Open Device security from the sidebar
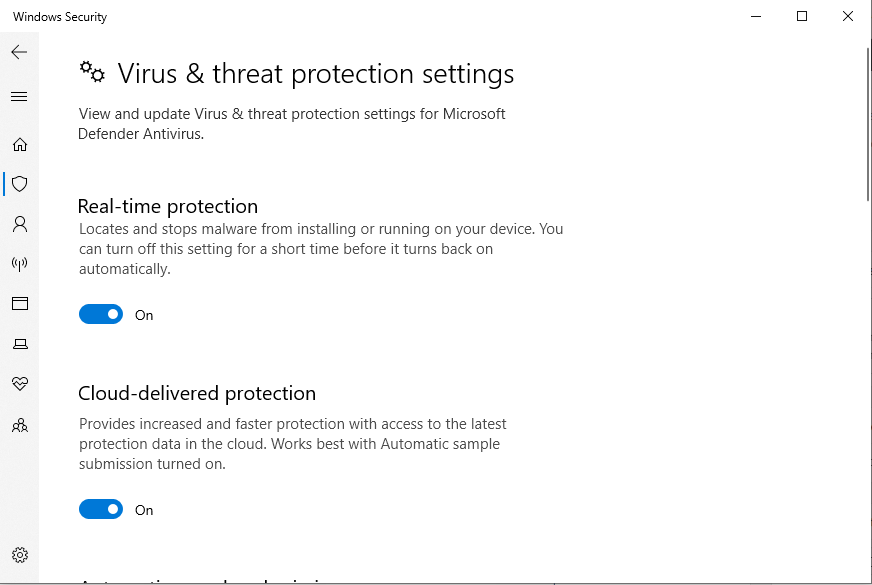Image resolution: width=872 pixels, height=585 pixels. click(x=20, y=344)
